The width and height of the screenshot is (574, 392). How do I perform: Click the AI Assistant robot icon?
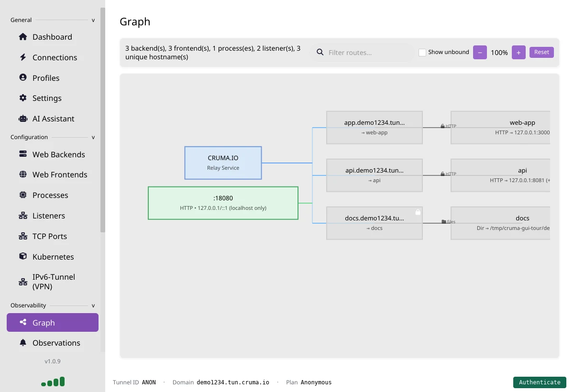point(23,119)
